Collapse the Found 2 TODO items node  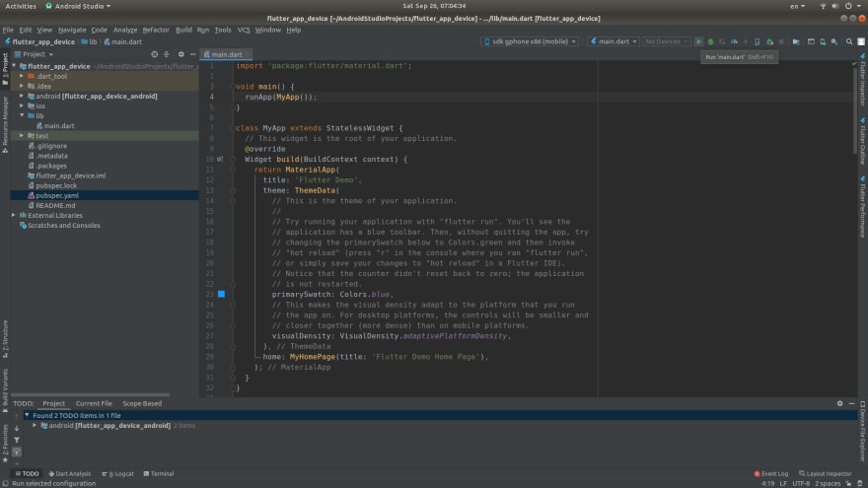pos(27,415)
